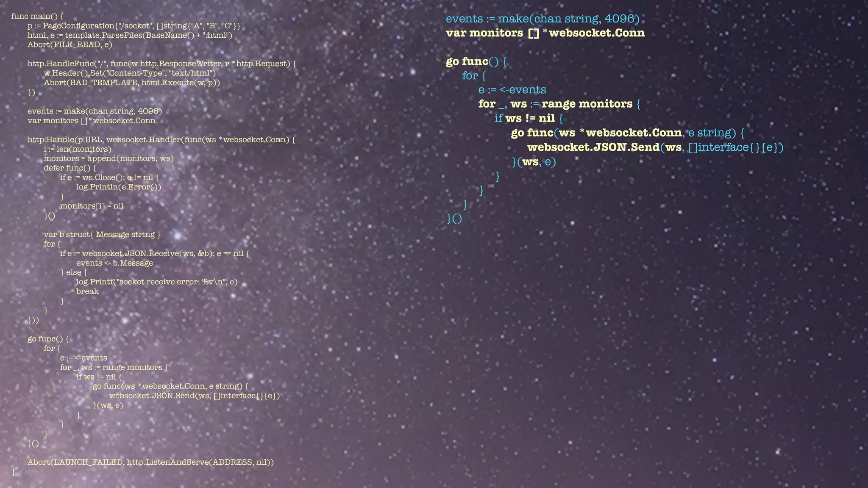
Task: Click the large bold 'go func() {' line
Action: click(x=476, y=61)
